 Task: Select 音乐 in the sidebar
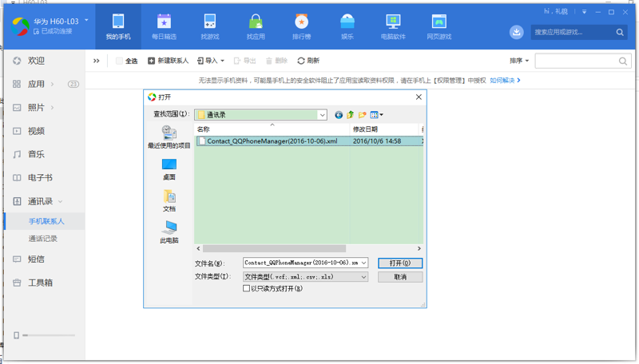tap(36, 154)
